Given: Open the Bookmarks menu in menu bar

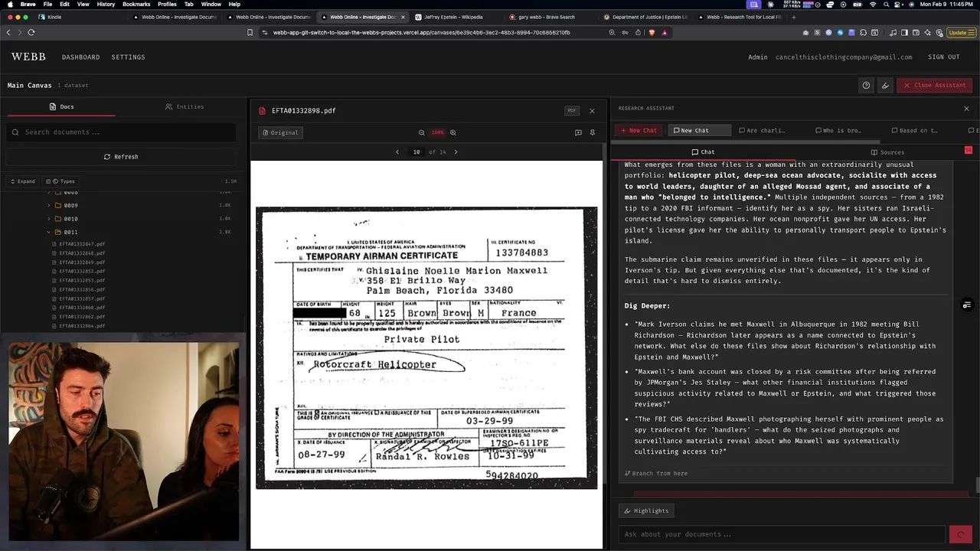Looking at the screenshot, I should (136, 5).
